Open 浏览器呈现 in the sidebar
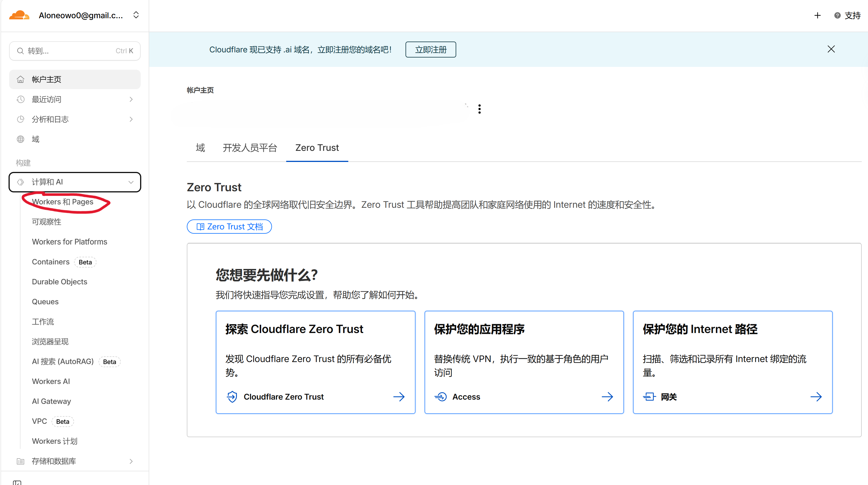Viewport: 868px width, 485px height. 50,342
